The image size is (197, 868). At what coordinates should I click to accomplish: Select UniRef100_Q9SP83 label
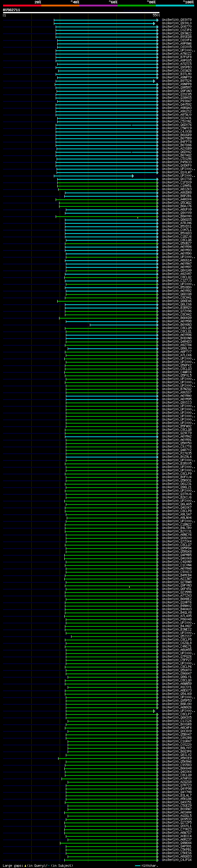point(177,67)
